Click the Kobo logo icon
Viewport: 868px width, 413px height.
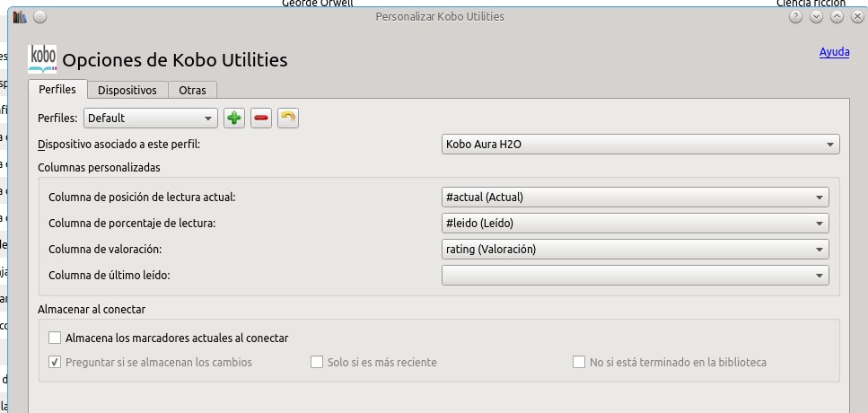click(42, 58)
